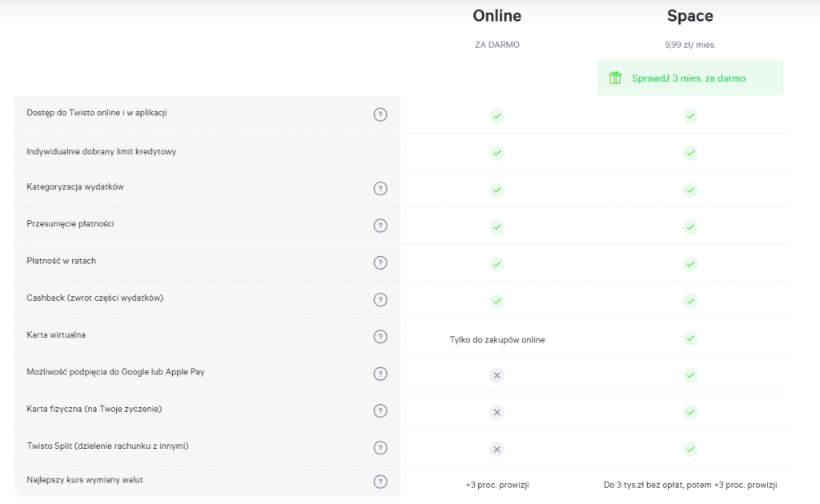The height and width of the screenshot is (504, 820).
Task: Click 'Twisto Split (dzielenie rachunku z innymi)' label
Action: click(108, 446)
